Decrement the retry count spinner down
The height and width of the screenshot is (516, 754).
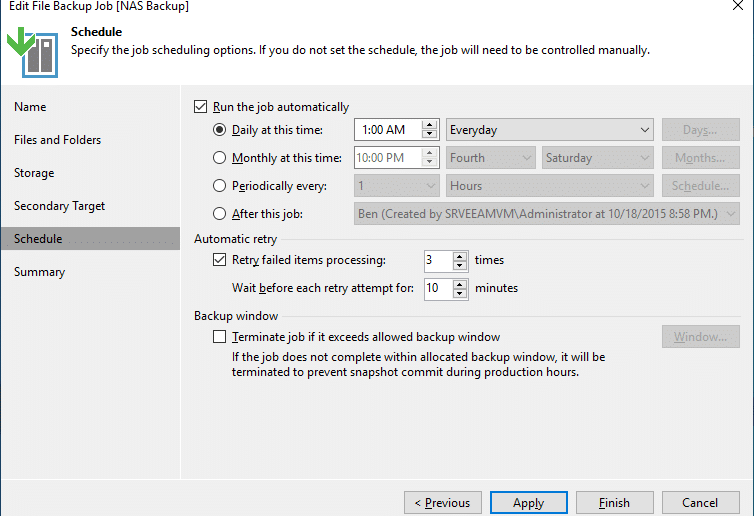pos(460,265)
